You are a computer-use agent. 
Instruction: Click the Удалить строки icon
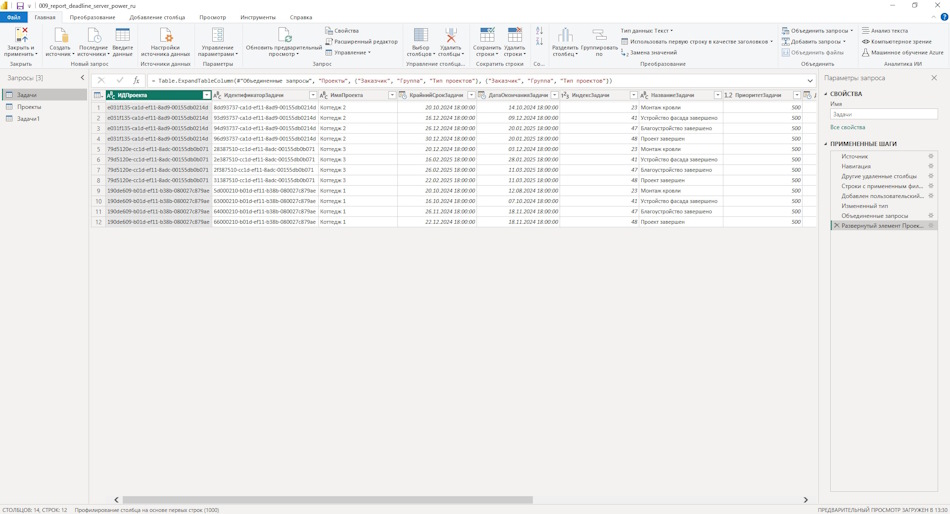pyautogui.click(x=514, y=35)
